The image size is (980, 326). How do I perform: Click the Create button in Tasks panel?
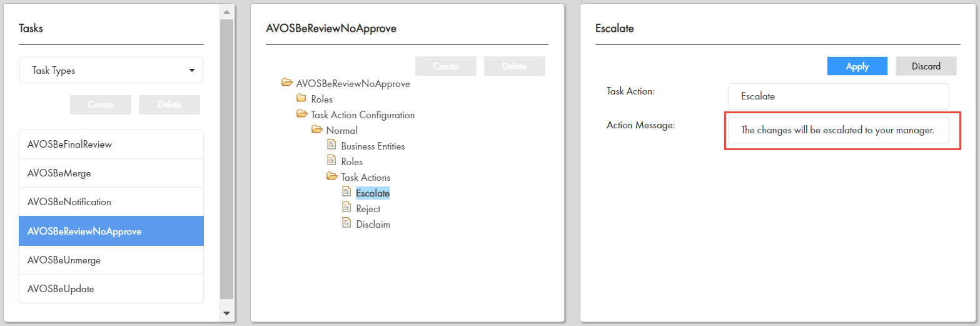101,104
